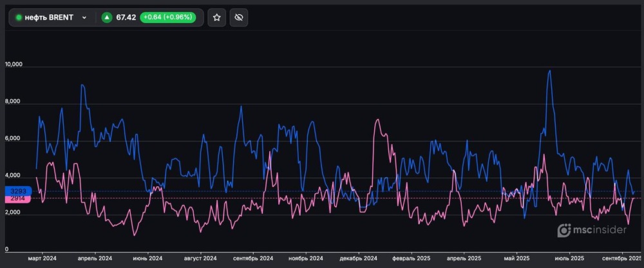Click the blue 3293 value label
The height and width of the screenshot is (268, 644).
click(x=17, y=191)
